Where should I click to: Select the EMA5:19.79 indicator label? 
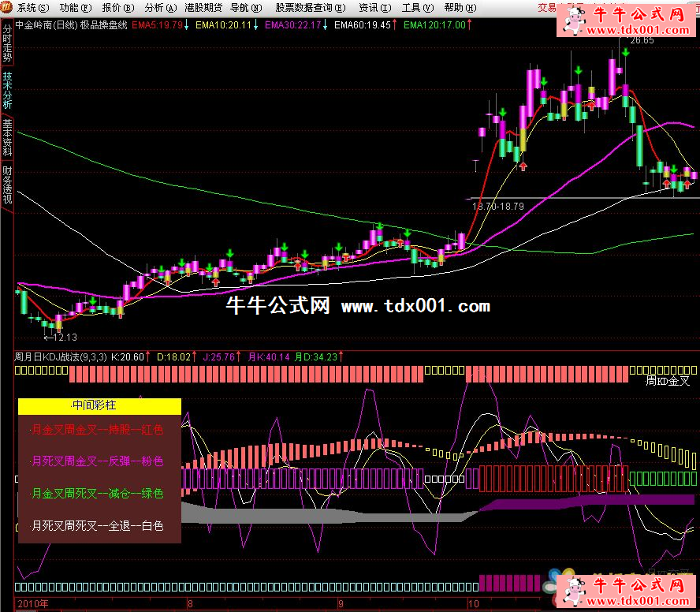tap(157, 25)
